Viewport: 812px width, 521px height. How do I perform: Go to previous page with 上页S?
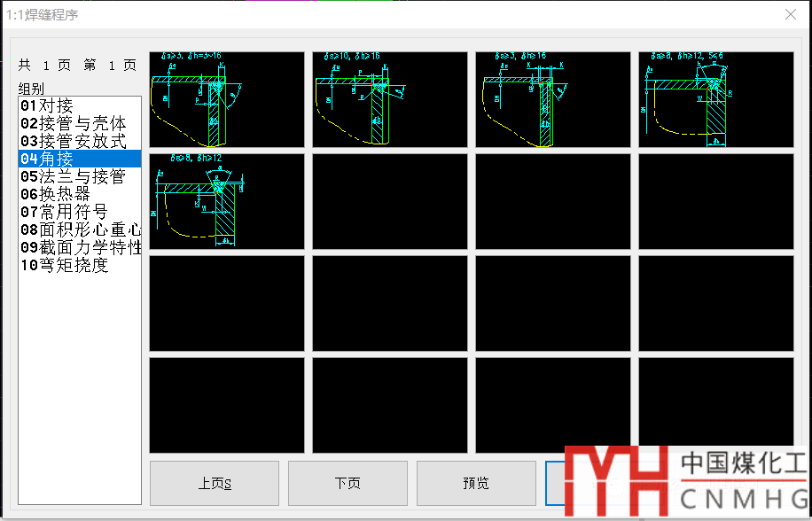tap(215, 483)
